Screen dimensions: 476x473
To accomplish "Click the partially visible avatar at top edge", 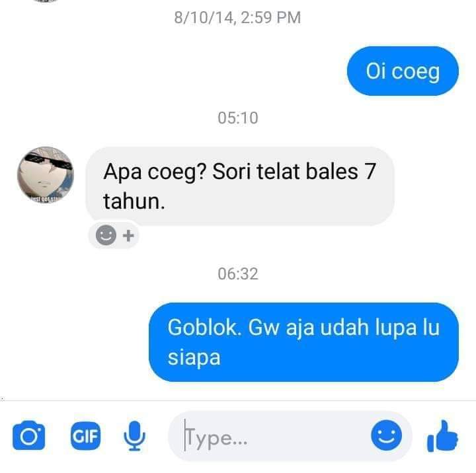I will (x=46, y=1).
